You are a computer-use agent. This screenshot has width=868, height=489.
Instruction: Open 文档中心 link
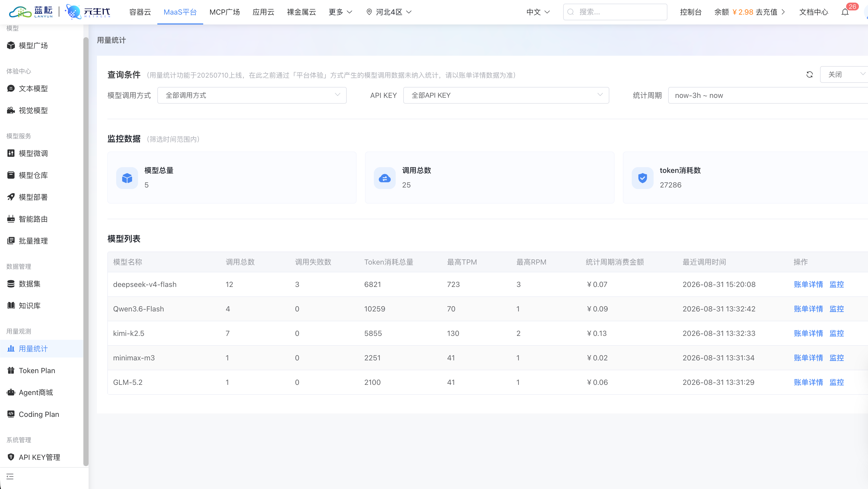click(x=813, y=12)
